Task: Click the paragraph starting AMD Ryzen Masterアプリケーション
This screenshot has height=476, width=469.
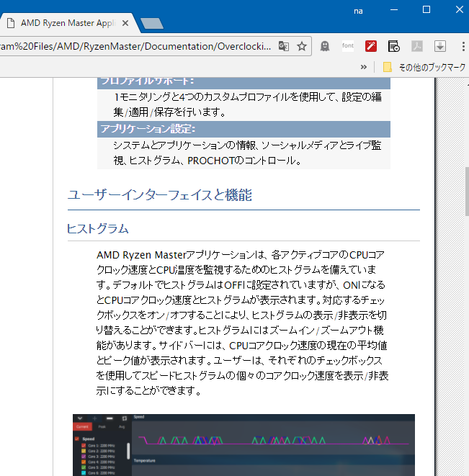Action: (242, 323)
